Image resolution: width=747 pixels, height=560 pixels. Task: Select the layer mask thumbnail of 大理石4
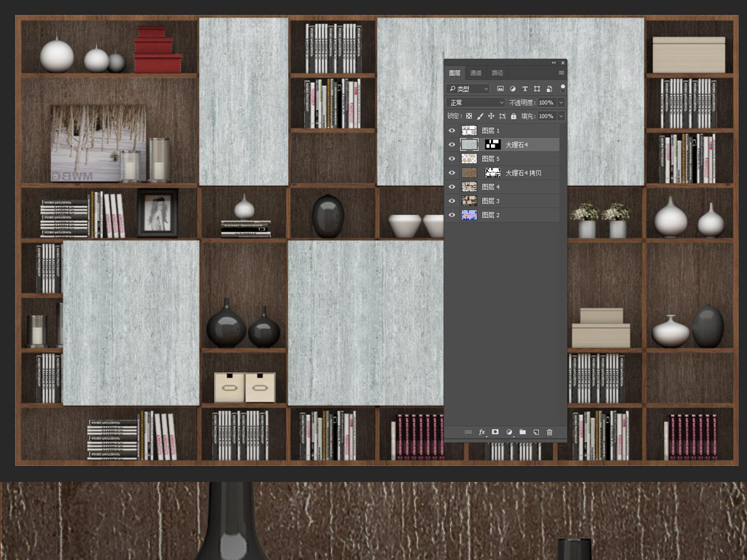[x=493, y=144]
